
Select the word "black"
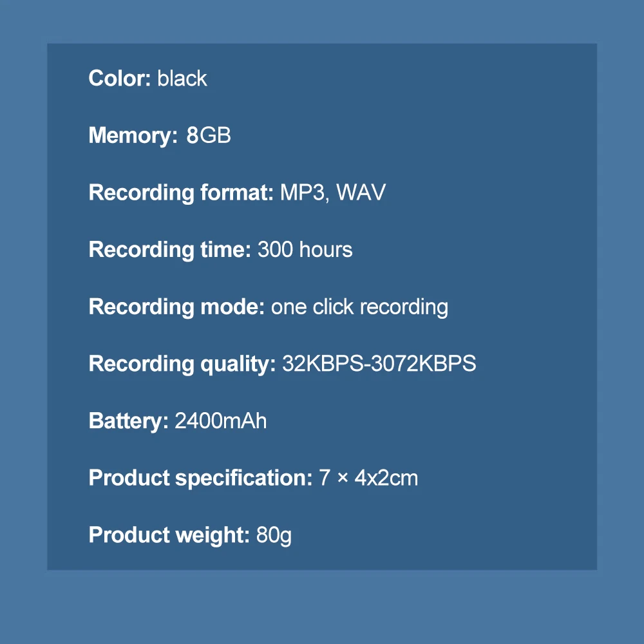click(182, 79)
